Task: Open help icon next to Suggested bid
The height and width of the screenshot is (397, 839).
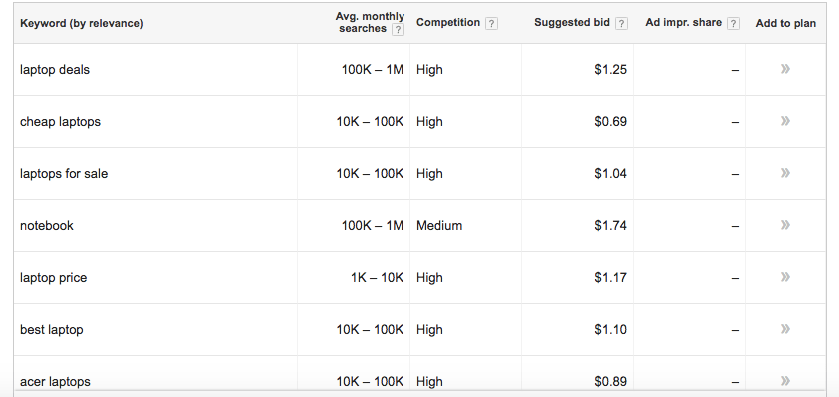Action: pos(621,24)
